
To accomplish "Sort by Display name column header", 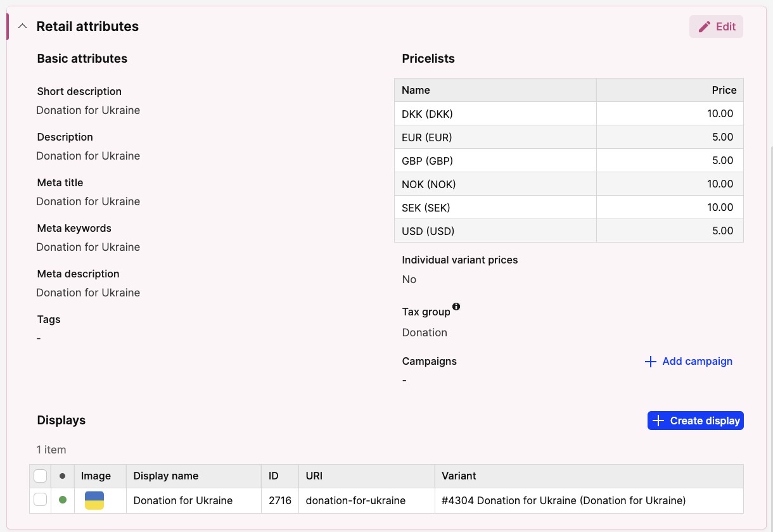I will coord(166,476).
